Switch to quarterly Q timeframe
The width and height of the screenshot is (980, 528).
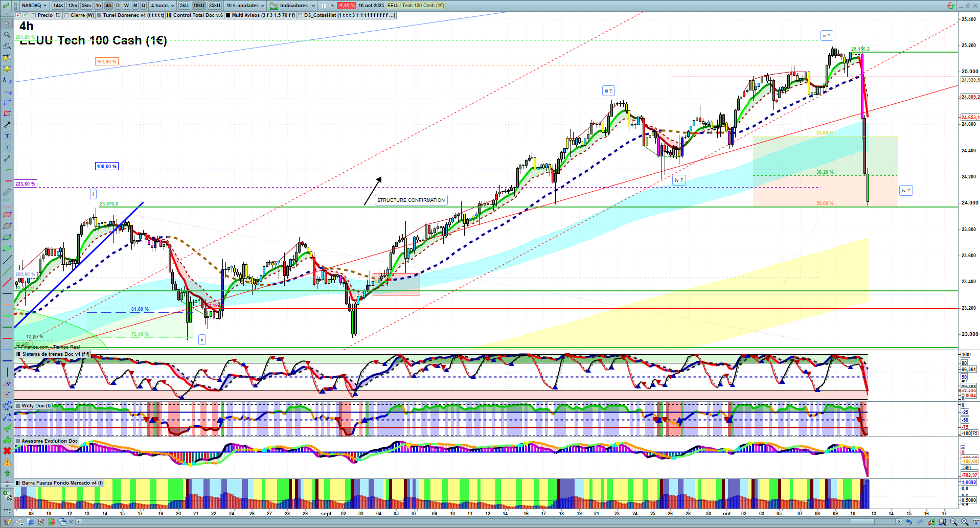(143, 6)
